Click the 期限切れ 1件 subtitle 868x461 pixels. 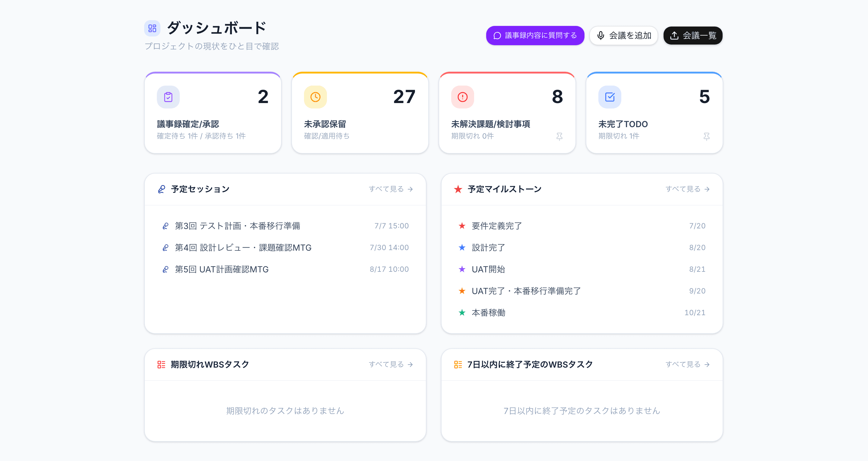point(619,136)
